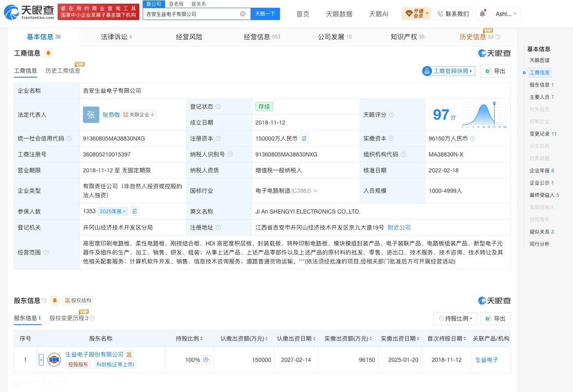Switch to 知识产权 tab

(407, 37)
